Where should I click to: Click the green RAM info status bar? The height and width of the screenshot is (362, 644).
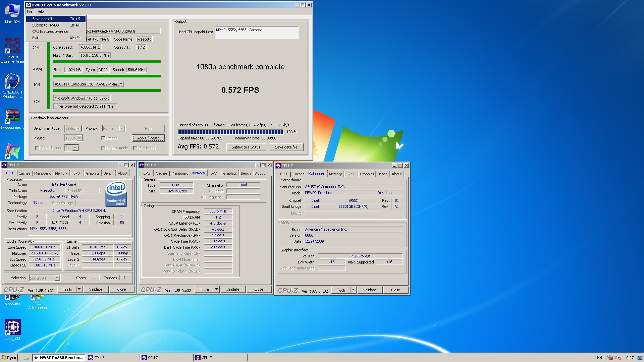107,76
